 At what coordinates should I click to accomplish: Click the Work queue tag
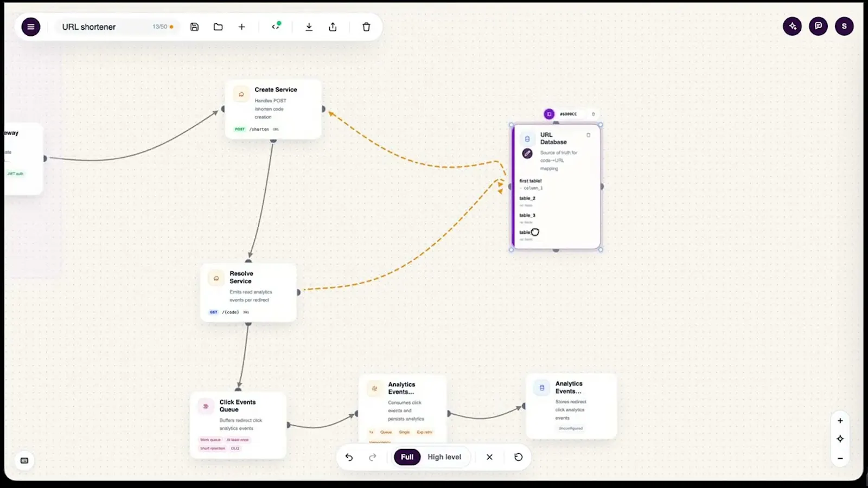210,440
